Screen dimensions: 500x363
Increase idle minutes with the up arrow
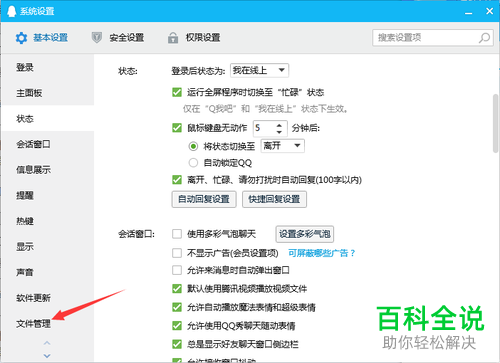[x=279, y=125]
